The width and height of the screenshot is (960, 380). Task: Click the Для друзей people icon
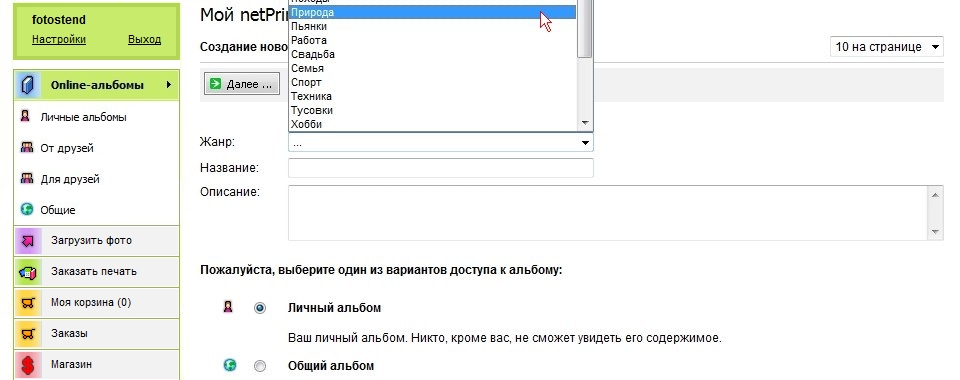pyautogui.click(x=27, y=178)
